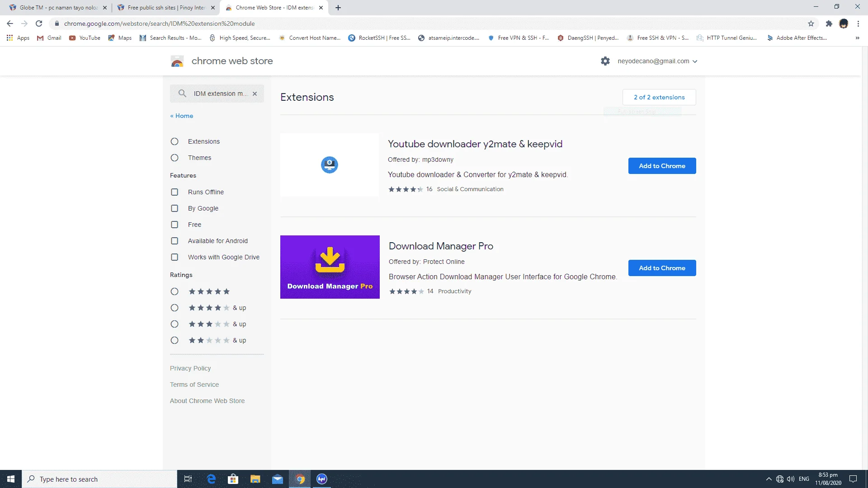This screenshot has height=488, width=868.
Task: Open the Youtube downloader y2mate & keepvid title
Action: click(x=475, y=144)
